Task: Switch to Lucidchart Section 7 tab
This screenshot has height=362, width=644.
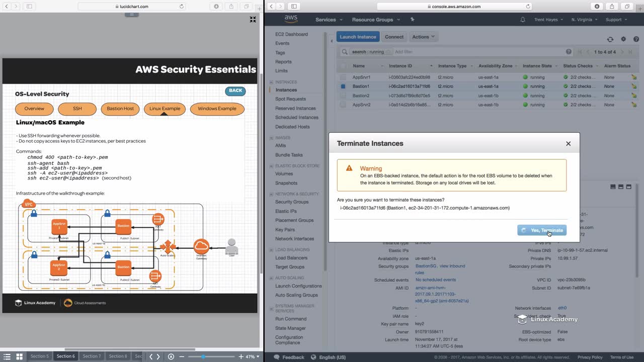Action: (92, 356)
